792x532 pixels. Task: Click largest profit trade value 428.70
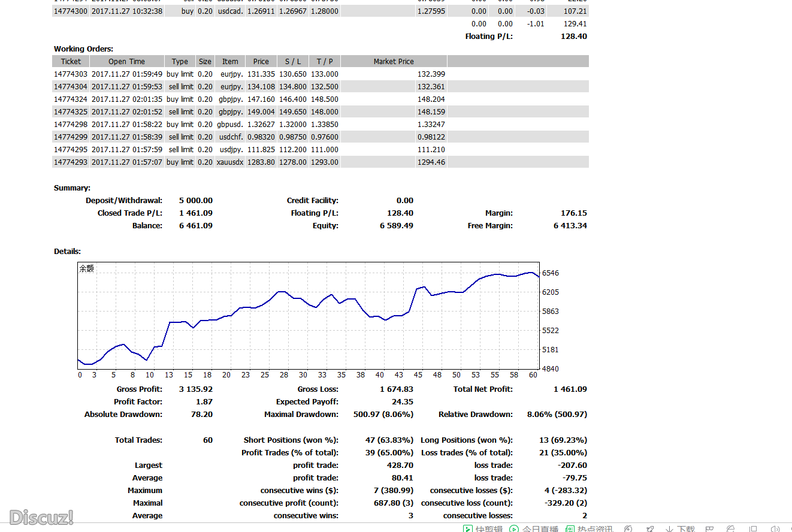pos(400,465)
